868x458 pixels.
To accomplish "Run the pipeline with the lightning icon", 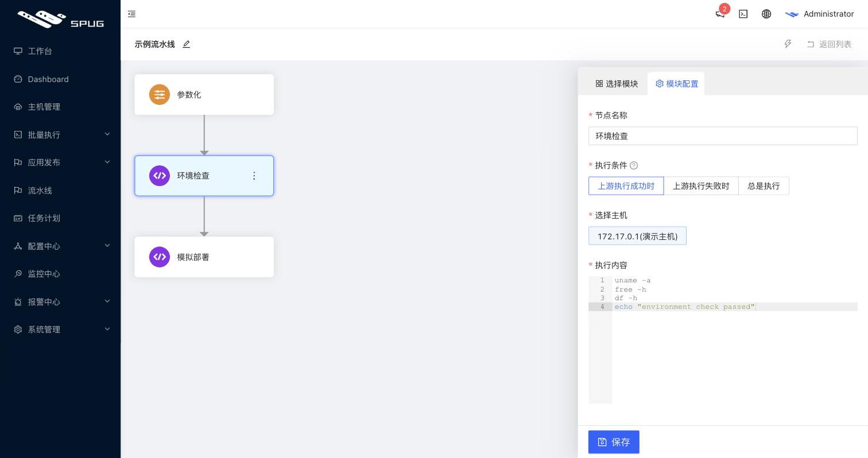I will pos(788,44).
